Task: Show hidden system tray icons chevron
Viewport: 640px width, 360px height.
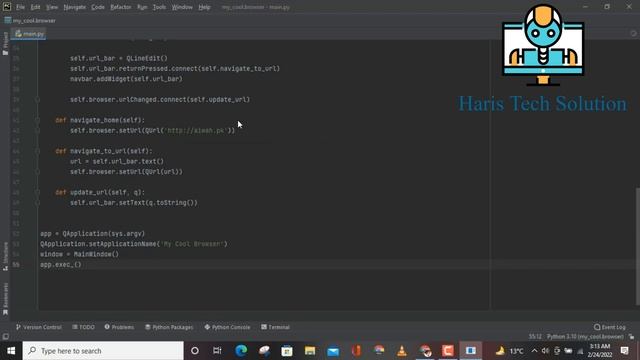Action: [534, 351]
